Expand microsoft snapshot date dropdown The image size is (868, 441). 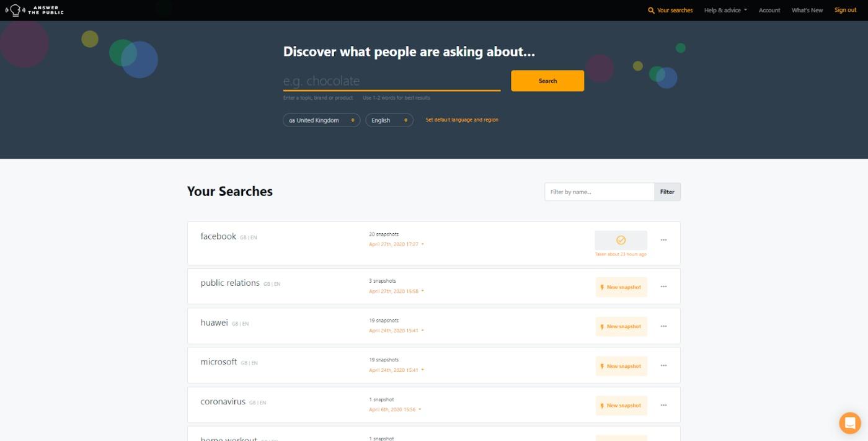pos(397,370)
